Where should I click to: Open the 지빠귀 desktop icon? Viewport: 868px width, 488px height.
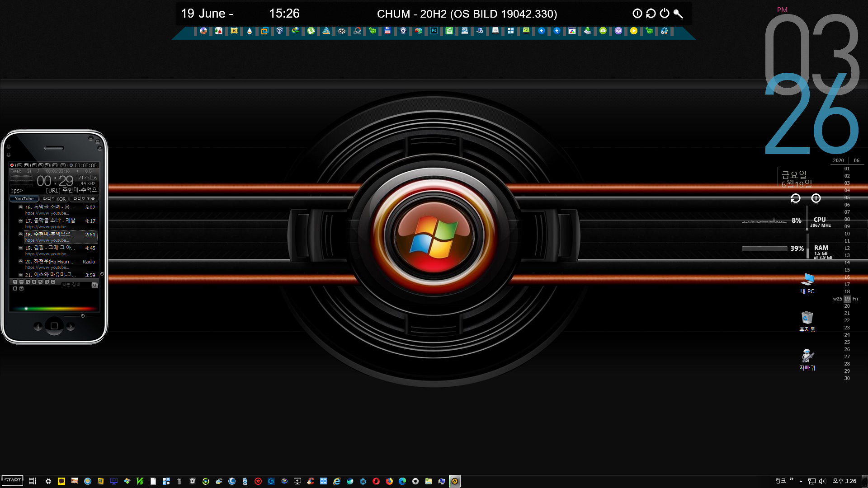(x=807, y=360)
